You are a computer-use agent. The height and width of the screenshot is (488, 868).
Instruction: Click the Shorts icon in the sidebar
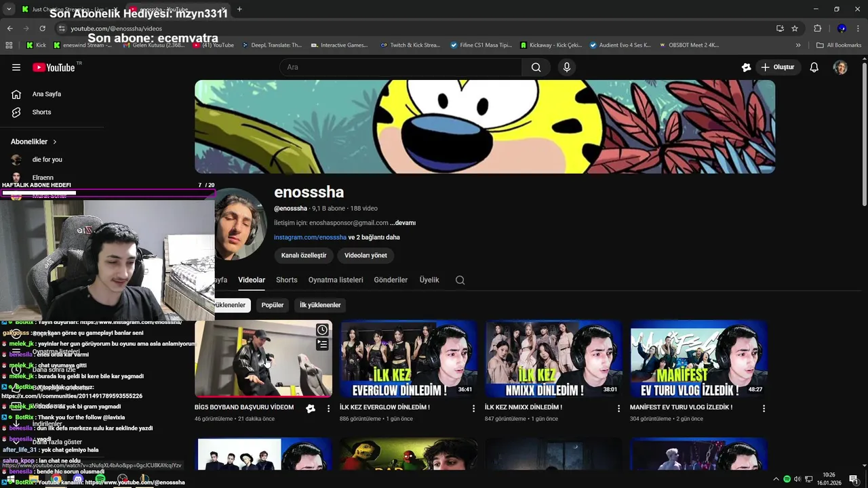coord(16,112)
